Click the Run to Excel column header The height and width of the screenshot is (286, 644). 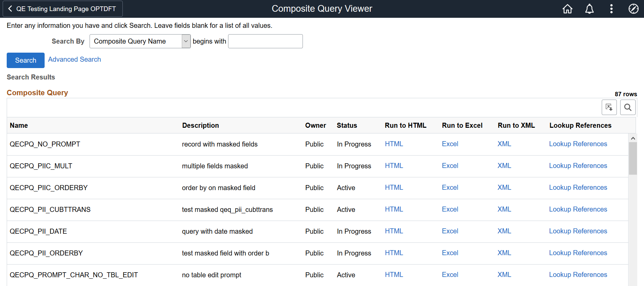coord(462,125)
